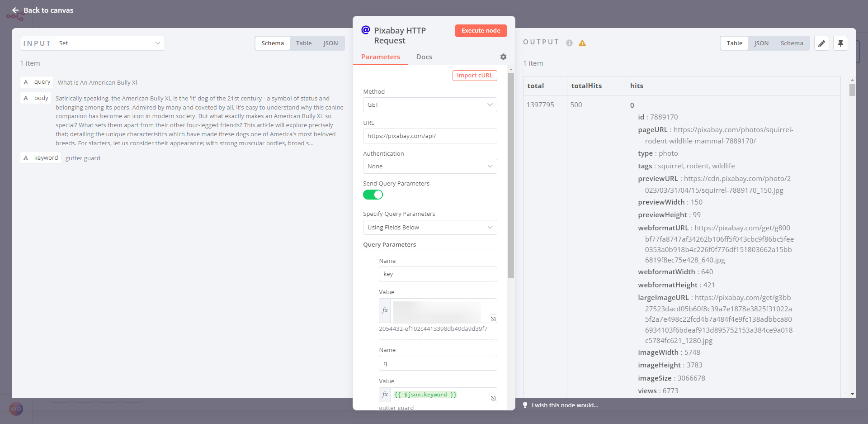Select the JSON tab in the OUTPUT panel
Screen dimensions: 868x424
(x=762, y=43)
